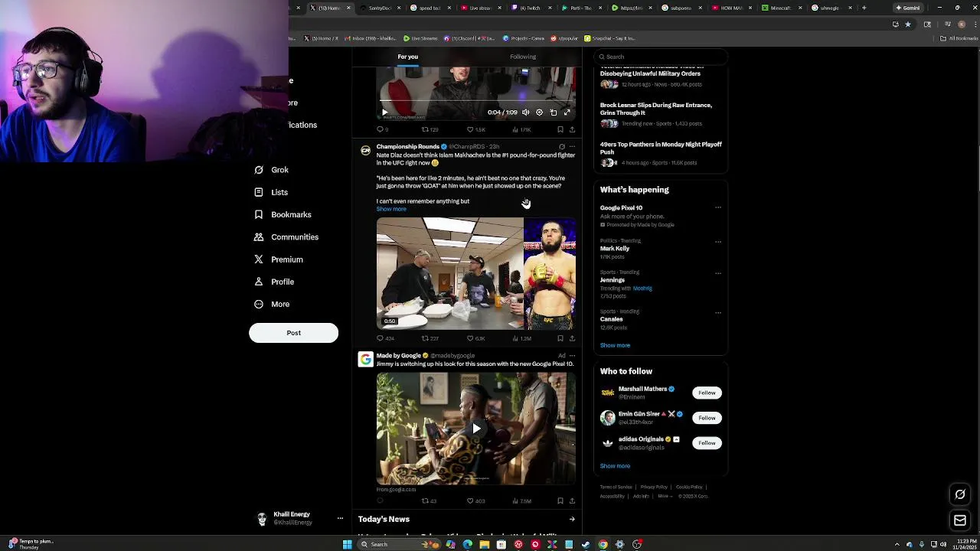Open Windows Start menu
The image size is (980, 551).
[x=348, y=544]
